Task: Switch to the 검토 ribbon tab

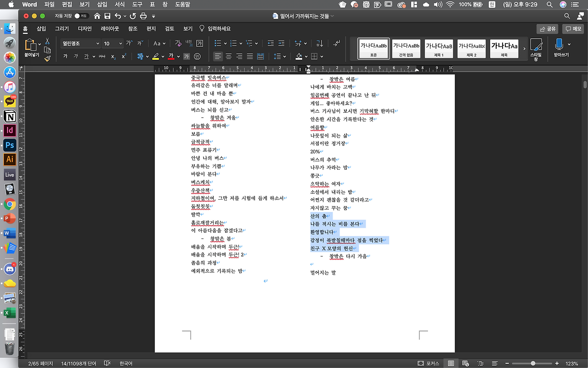Action: tap(169, 28)
